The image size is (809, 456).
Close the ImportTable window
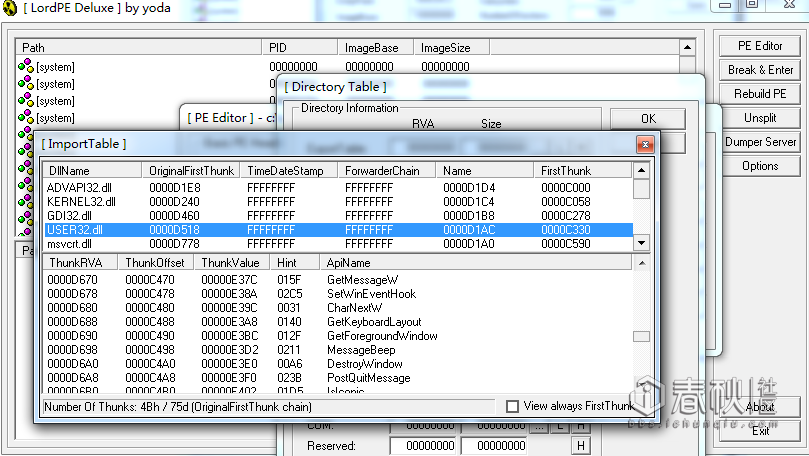coord(645,144)
